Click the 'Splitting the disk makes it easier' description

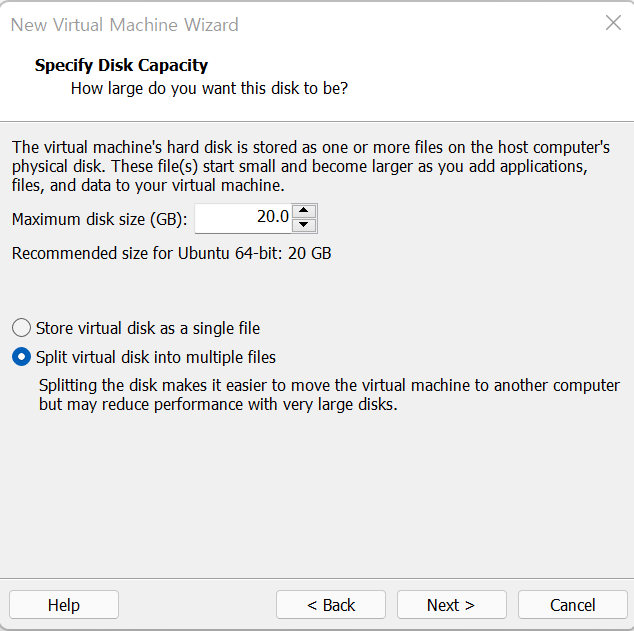click(329, 395)
